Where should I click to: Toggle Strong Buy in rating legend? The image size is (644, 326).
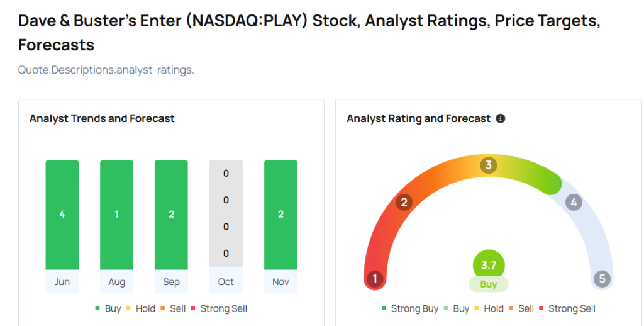coord(410,308)
